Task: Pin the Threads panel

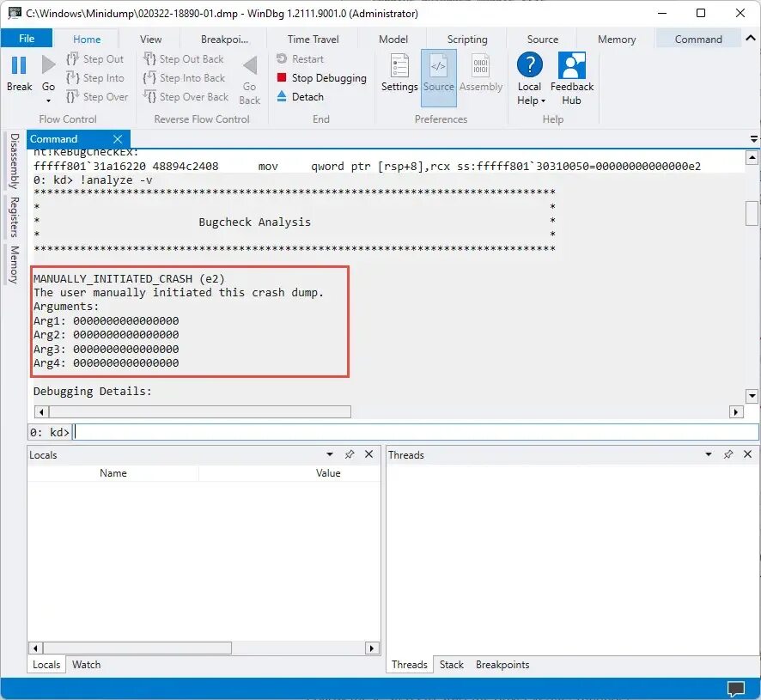Action: 728,454
